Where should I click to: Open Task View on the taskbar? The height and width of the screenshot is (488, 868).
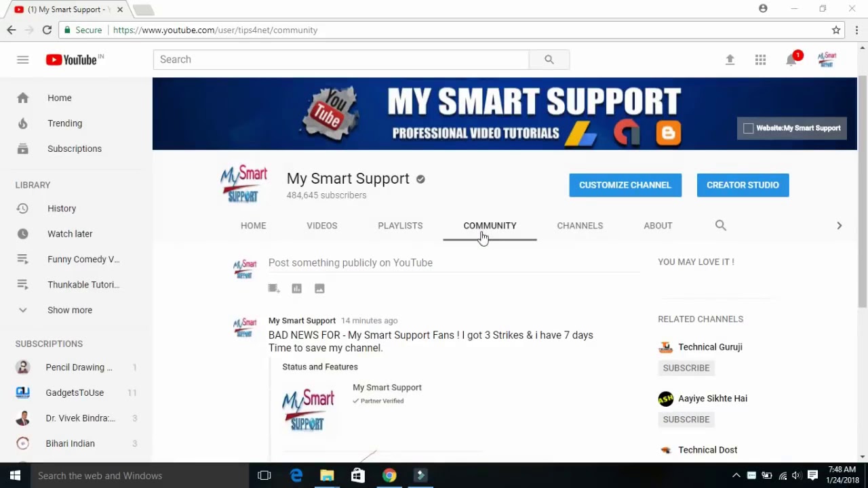264,475
